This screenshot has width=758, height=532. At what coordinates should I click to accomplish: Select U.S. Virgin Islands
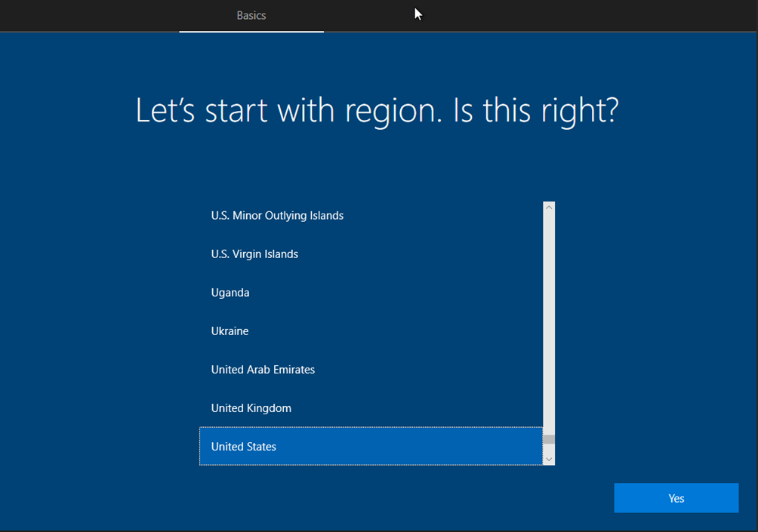(x=371, y=254)
